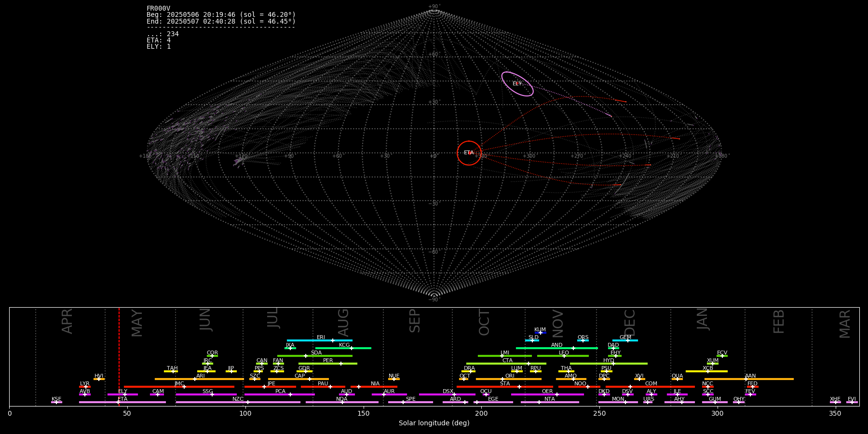This screenshot has height=434, width=868.
Task: Click the MAY month label
Action: pyautogui.click(x=137, y=323)
